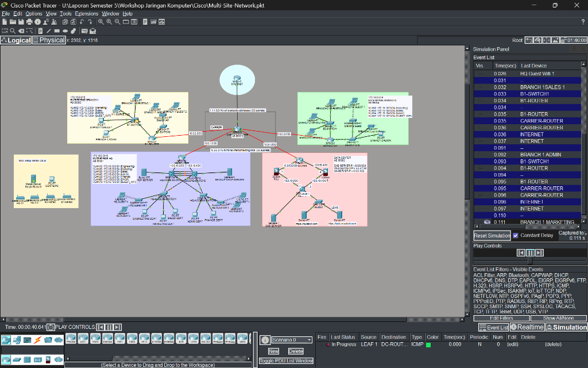Click bottom bar play/pause control
The width and height of the screenshot is (588, 368).
coord(109,327)
